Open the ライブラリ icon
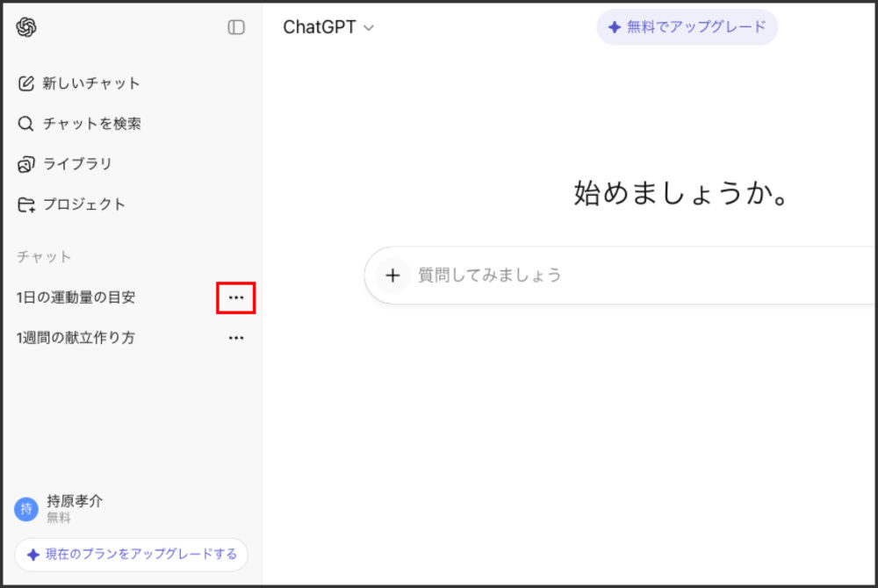878x588 pixels. (x=25, y=164)
